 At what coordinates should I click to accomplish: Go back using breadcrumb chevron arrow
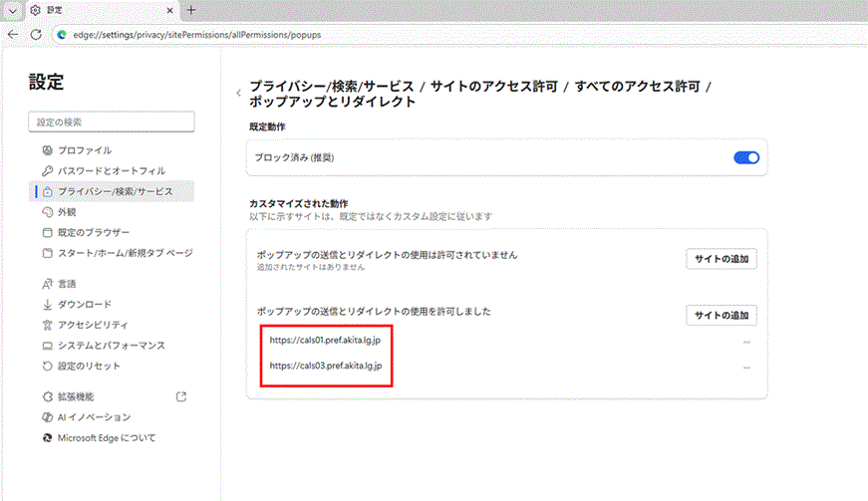tap(238, 93)
